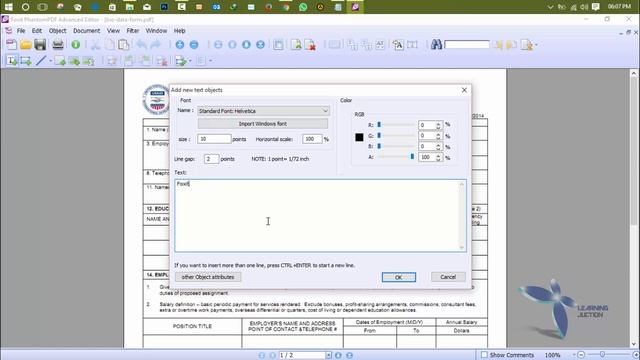Open the Object menu
640x360 pixels.
click(58, 31)
